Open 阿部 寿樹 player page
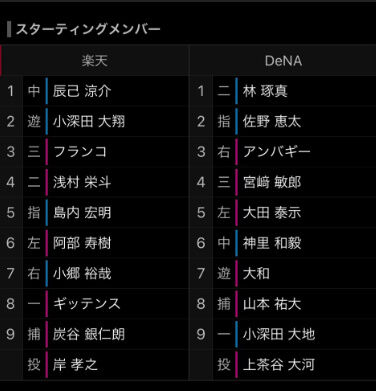 tap(82, 243)
